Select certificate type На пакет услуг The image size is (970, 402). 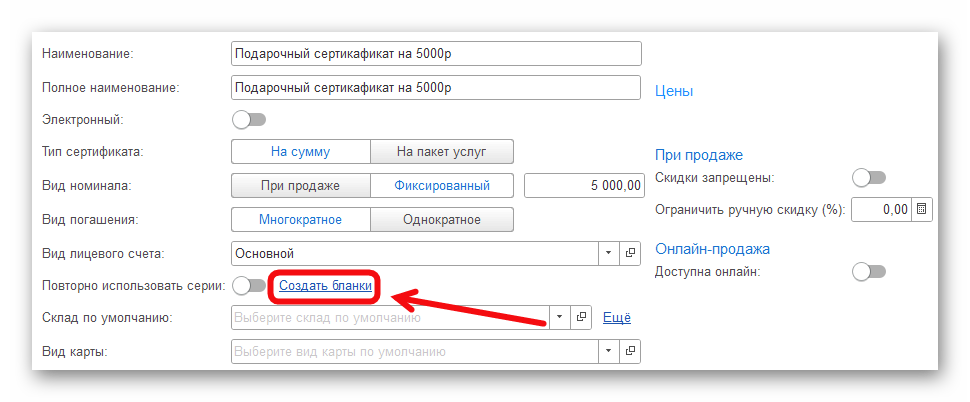point(442,152)
